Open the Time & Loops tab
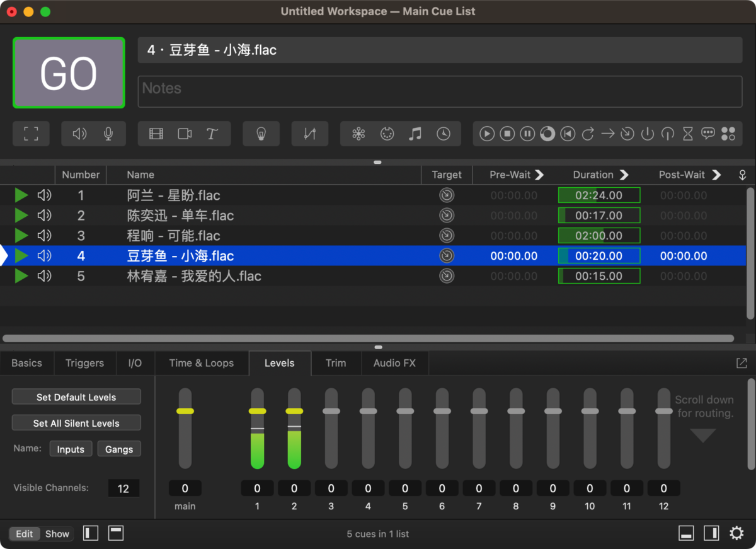This screenshot has height=549, width=756. [201, 363]
